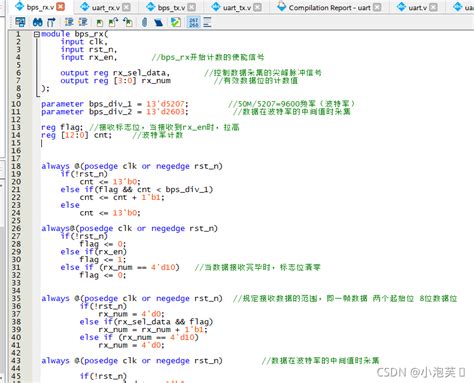Screen dimensions: 474x383
Task: Toggle the delimiter matching lines icon
Action: click(207, 22)
